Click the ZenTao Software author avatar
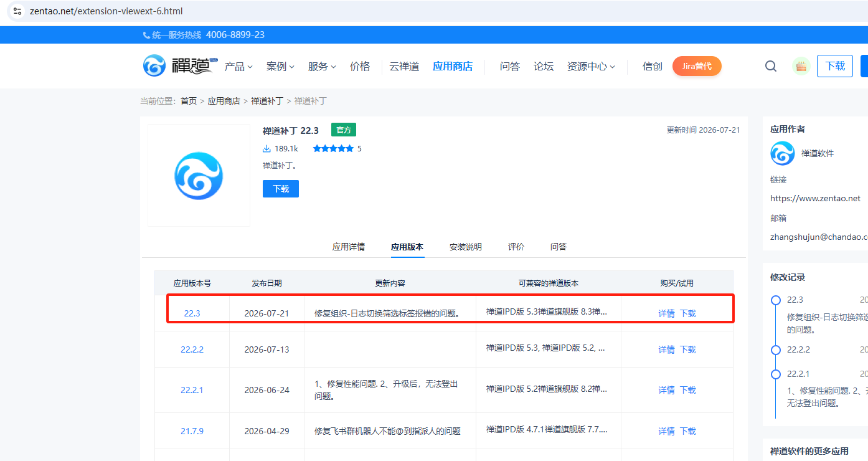 783,153
